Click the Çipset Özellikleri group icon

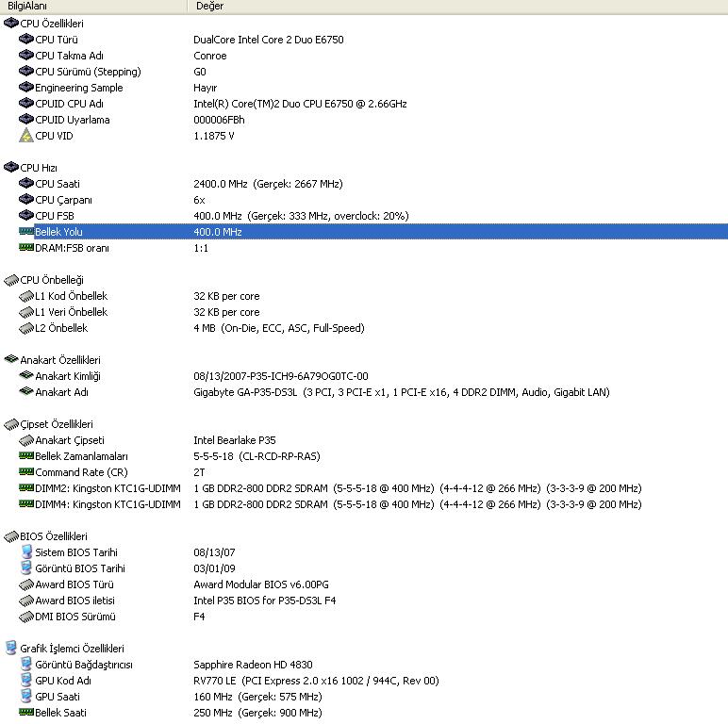click(10, 424)
